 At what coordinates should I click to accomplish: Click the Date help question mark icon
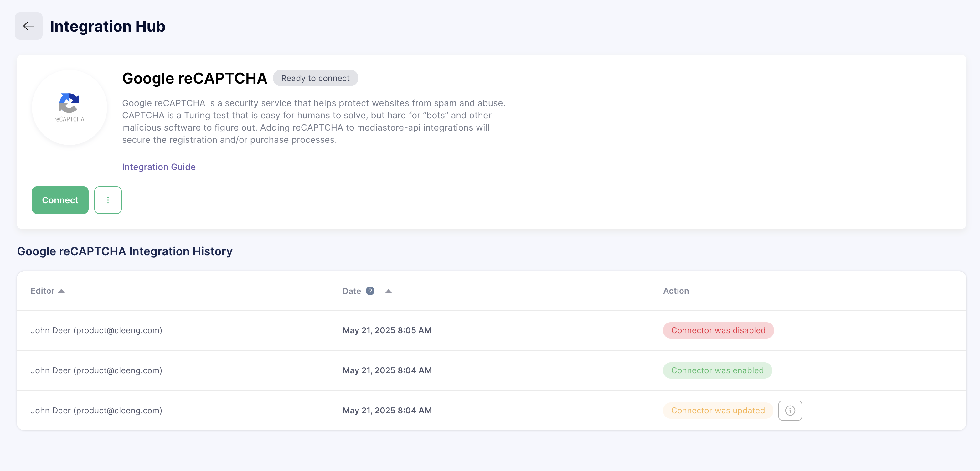pyautogui.click(x=370, y=291)
